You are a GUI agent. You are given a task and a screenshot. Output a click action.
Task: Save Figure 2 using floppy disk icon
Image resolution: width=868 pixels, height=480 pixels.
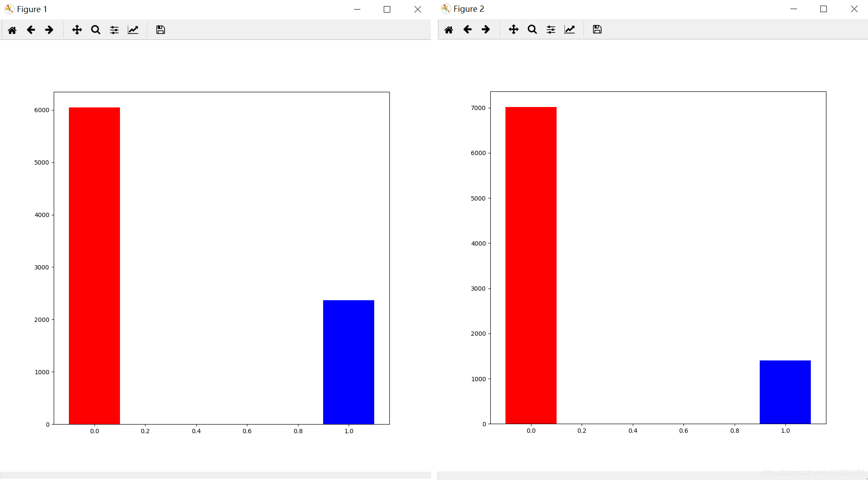click(597, 29)
